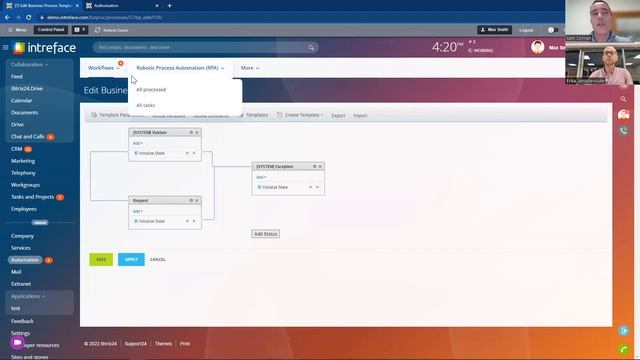This screenshot has height=360, width=640.
Task: Open settings gear of [SYSTEM] Validate status
Action: [191, 132]
